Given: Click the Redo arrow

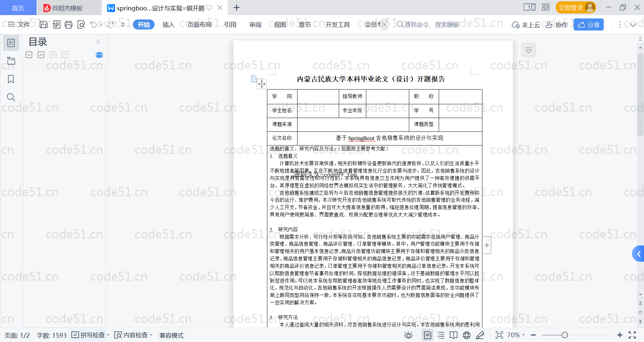Looking at the screenshot, I should 110,24.
